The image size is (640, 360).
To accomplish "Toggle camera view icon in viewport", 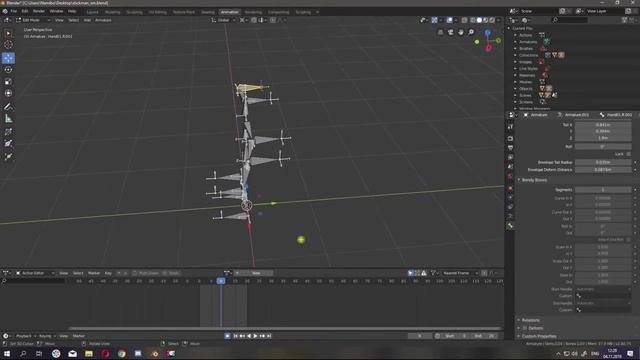I will tap(451, 32).
